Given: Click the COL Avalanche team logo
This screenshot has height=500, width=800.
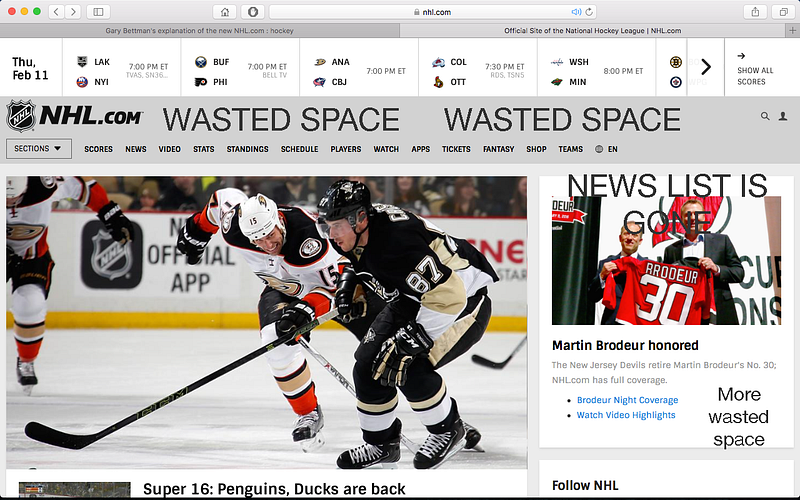Looking at the screenshot, I should click(x=438, y=62).
